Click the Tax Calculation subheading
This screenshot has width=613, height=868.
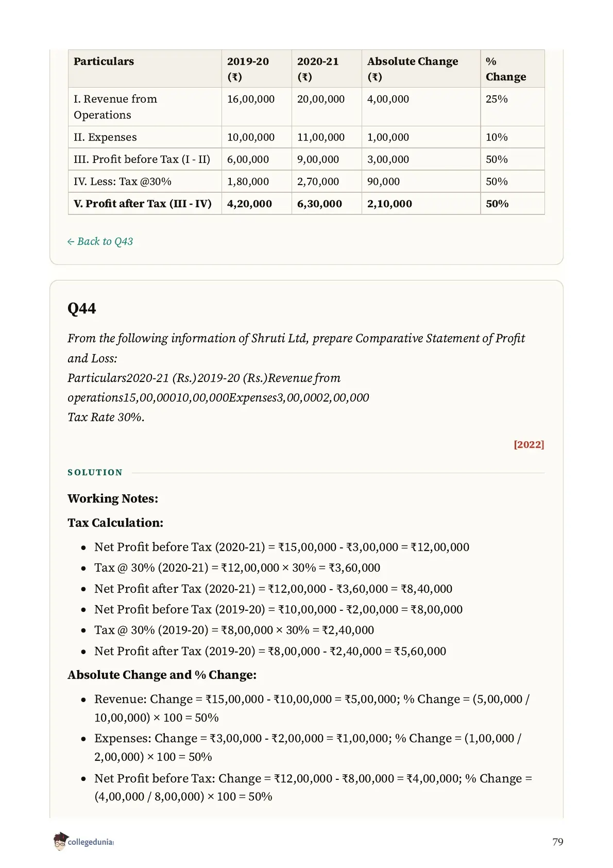point(115,523)
